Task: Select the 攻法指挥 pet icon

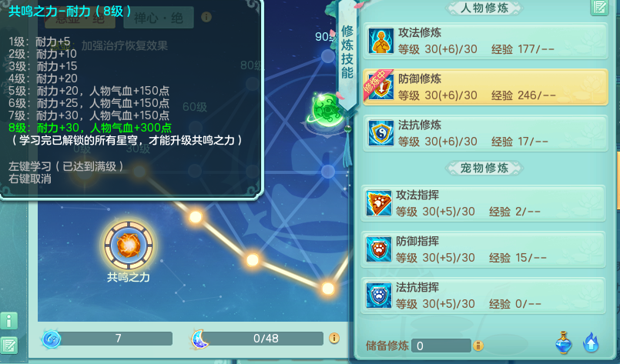Action: (379, 203)
